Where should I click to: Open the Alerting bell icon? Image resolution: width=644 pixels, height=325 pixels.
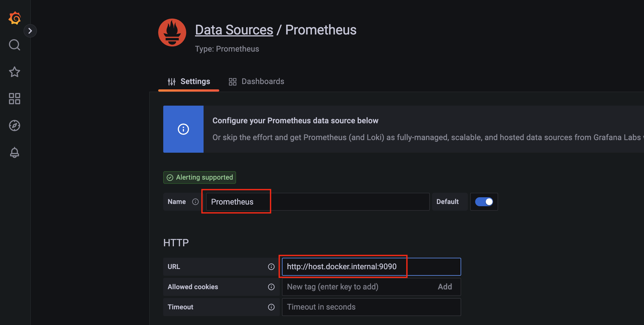(15, 152)
